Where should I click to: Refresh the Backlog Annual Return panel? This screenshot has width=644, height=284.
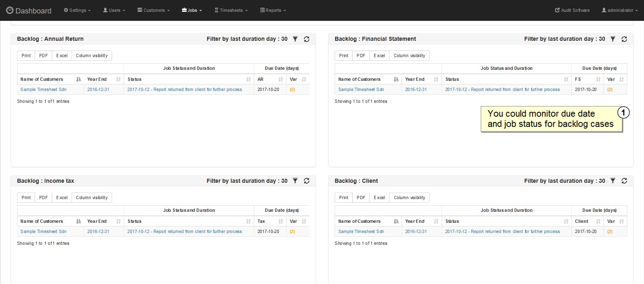tap(306, 39)
